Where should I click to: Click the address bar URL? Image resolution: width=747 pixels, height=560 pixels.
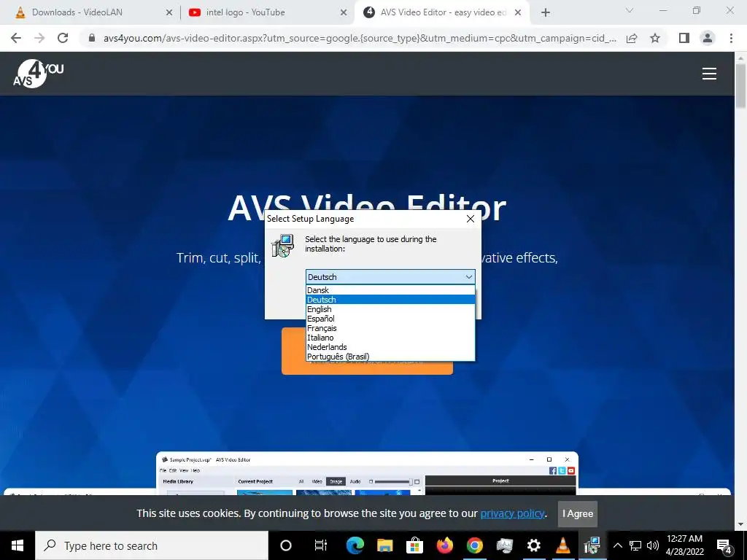pyautogui.click(x=360, y=38)
